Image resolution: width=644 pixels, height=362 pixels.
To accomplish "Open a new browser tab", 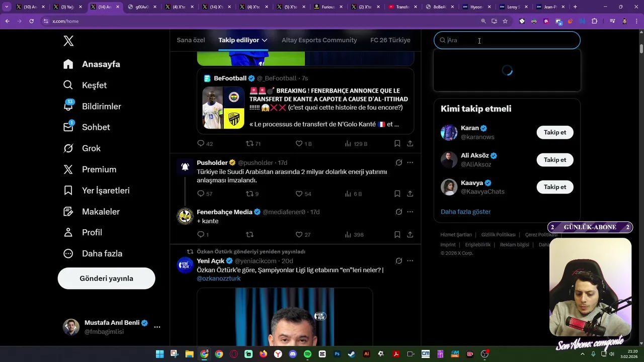I will click(575, 7).
